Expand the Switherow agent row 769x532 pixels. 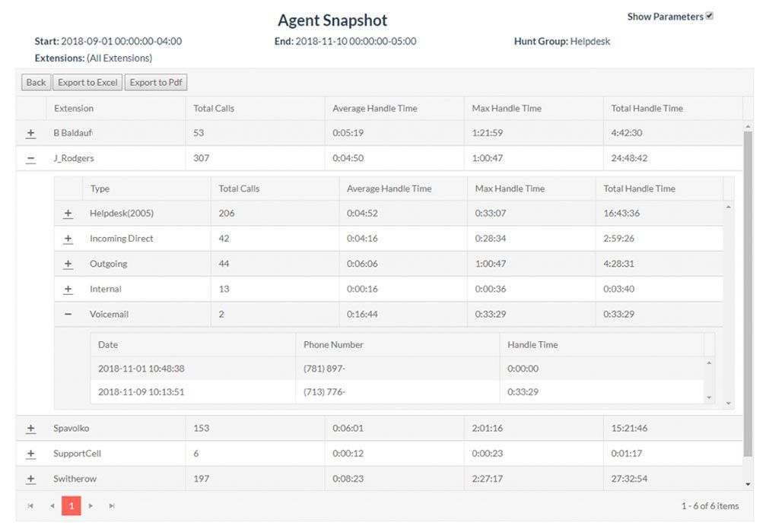30,480
